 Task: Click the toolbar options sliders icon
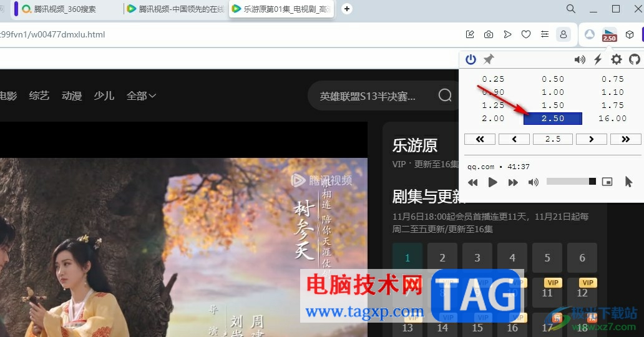545,34
